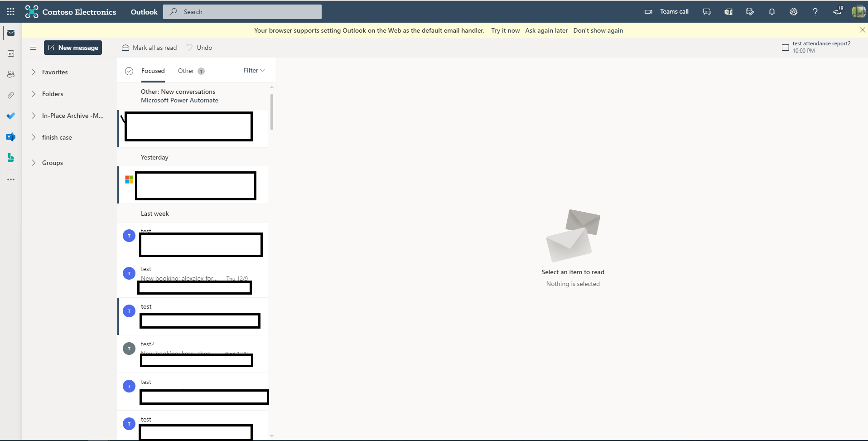Screen dimensions: 868x441
Task: Expand the In-Place Archive group
Action: coord(34,116)
